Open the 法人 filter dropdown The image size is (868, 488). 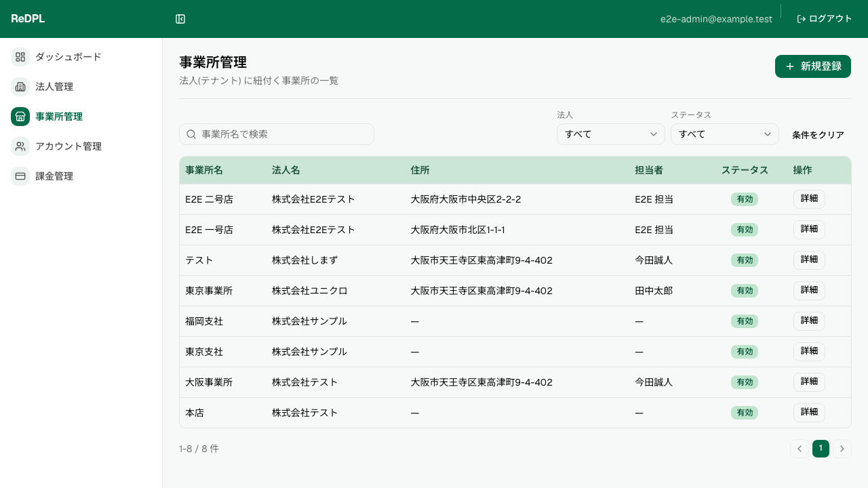(x=611, y=134)
